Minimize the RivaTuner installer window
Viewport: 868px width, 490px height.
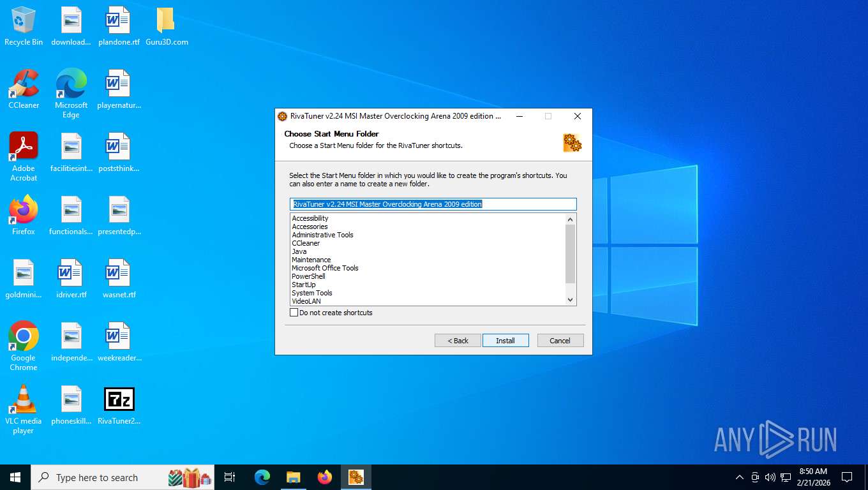520,116
